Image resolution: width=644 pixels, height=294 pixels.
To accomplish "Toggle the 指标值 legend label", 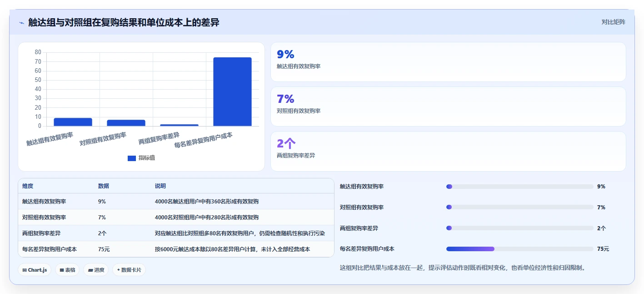I will 147,158.
